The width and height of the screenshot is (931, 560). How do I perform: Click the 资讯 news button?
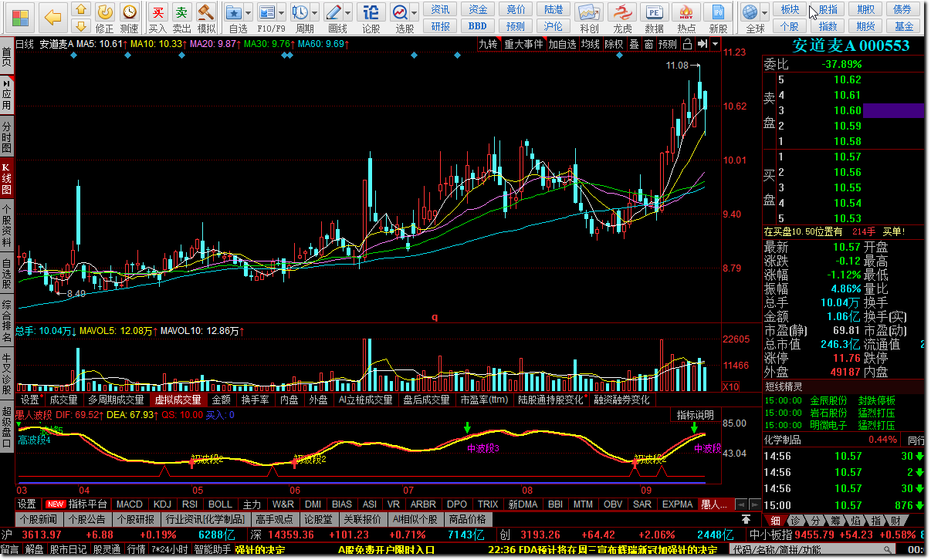tap(441, 9)
